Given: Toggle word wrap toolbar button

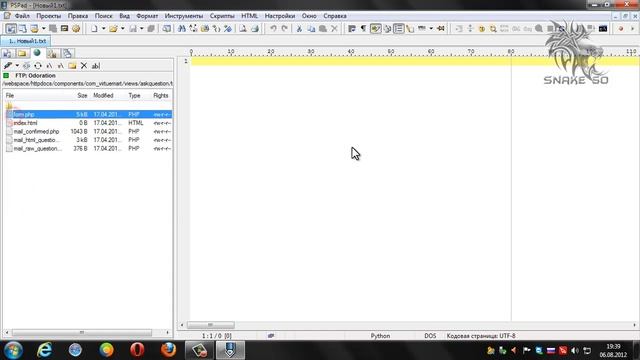Looking at the screenshot, I should 351,29.
